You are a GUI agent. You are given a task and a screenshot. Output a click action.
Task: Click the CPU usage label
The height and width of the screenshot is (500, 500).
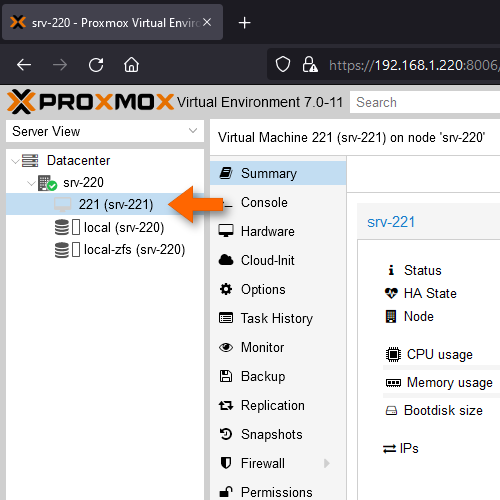[x=440, y=354]
